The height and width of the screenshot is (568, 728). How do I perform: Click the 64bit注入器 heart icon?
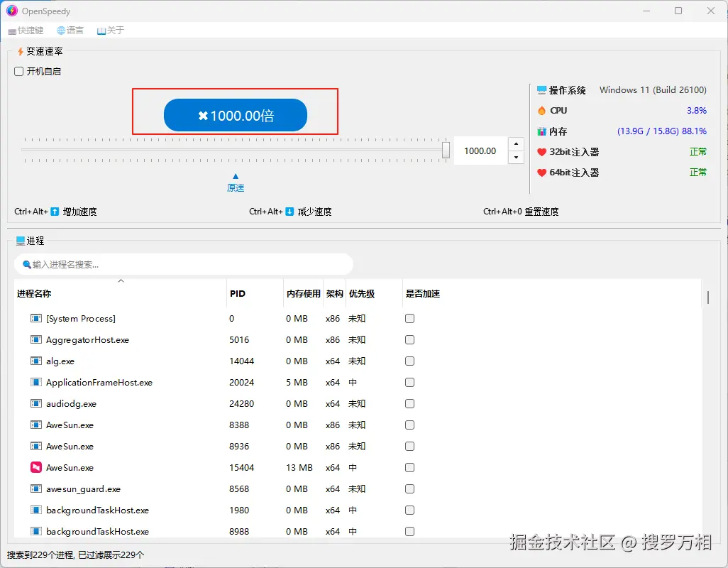[541, 173]
